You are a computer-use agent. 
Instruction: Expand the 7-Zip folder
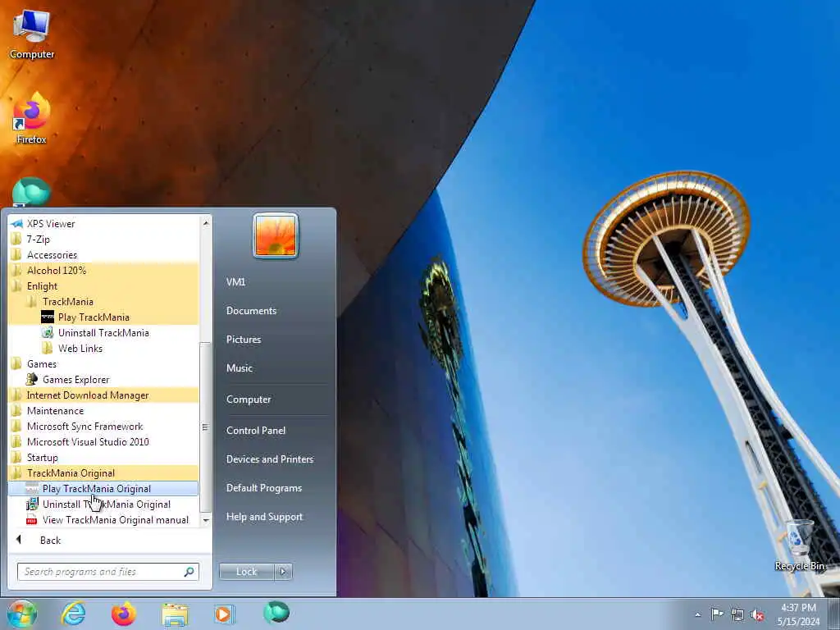pyautogui.click(x=104, y=239)
